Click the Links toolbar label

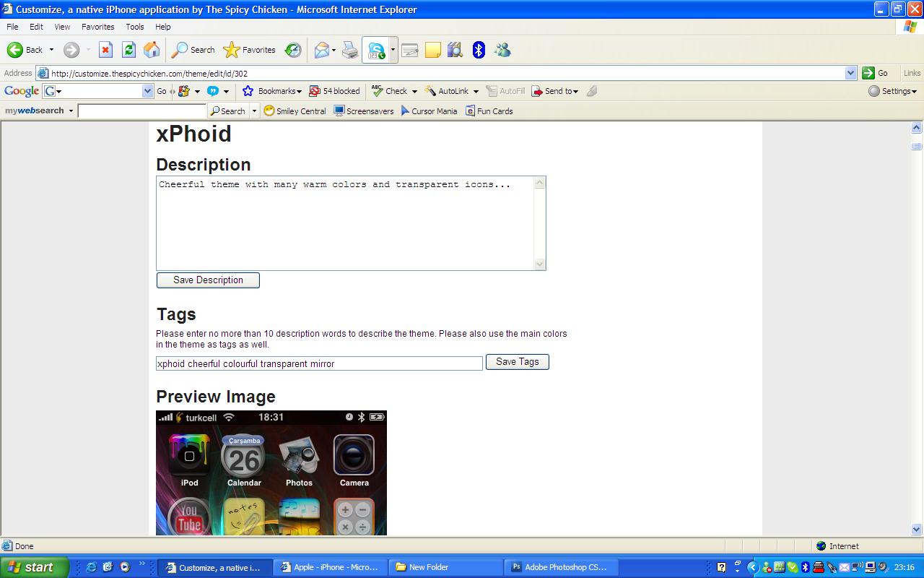[x=912, y=73]
